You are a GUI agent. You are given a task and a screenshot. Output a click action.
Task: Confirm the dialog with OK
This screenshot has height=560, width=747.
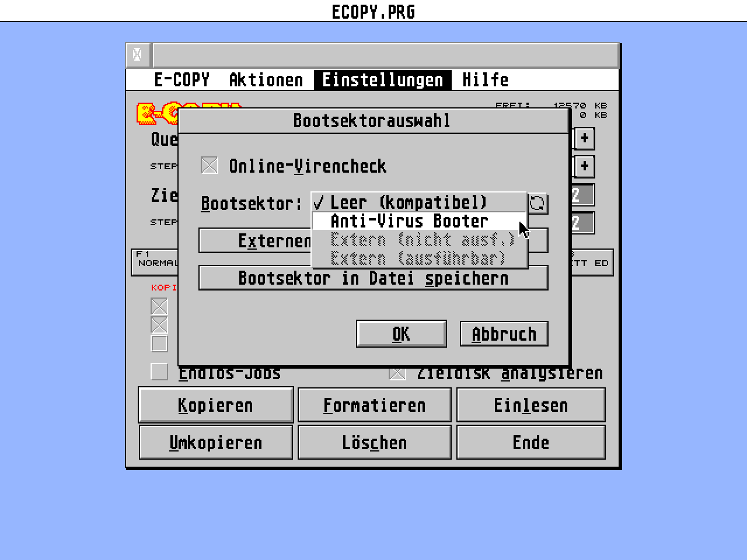coord(401,334)
